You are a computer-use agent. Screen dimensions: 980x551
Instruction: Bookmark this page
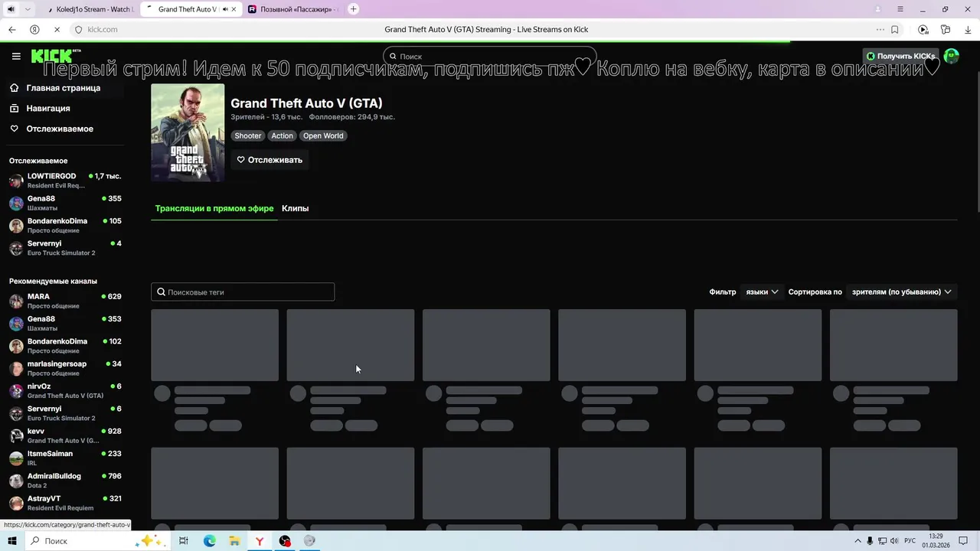point(894,29)
